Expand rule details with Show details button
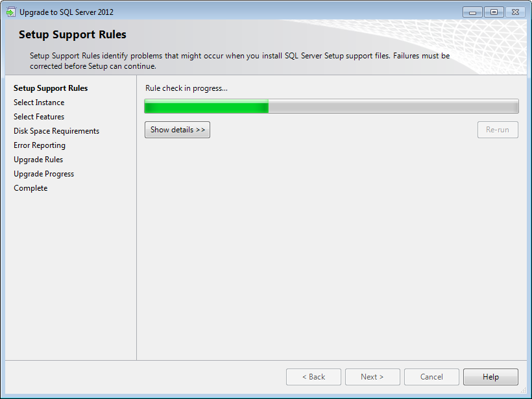 coord(178,130)
